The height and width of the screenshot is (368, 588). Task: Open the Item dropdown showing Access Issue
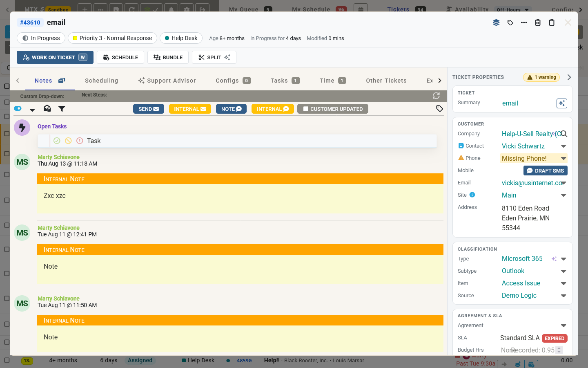coord(563,283)
